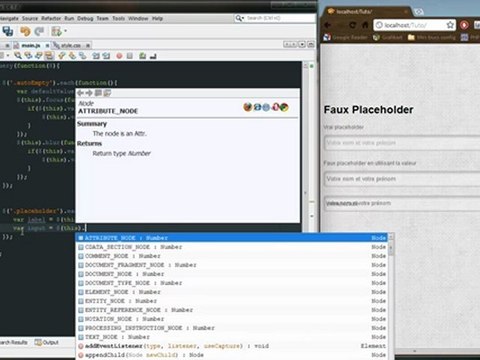Click the Shift Line Left editor icon
Viewport: 480px width, 360px height.
tap(96, 56)
